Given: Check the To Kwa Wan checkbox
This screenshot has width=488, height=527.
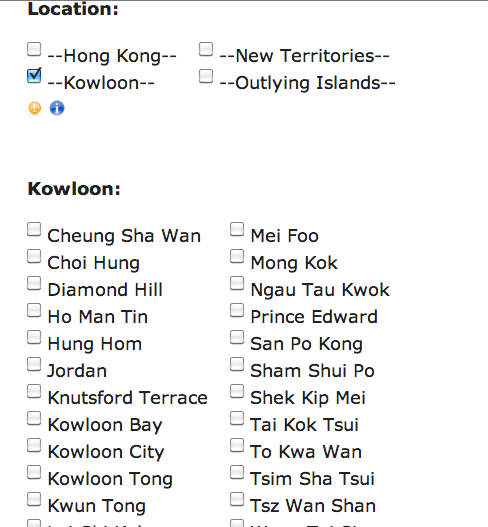Looking at the screenshot, I should click(x=237, y=445).
